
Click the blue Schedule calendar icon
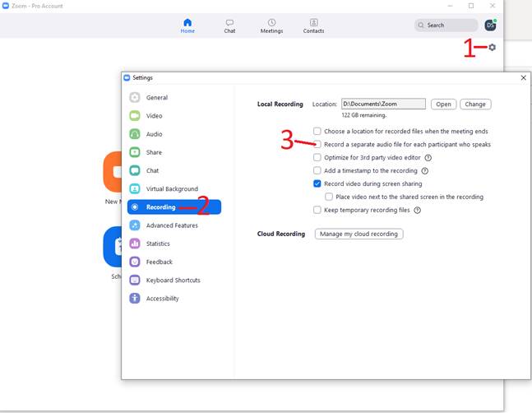[113, 247]
